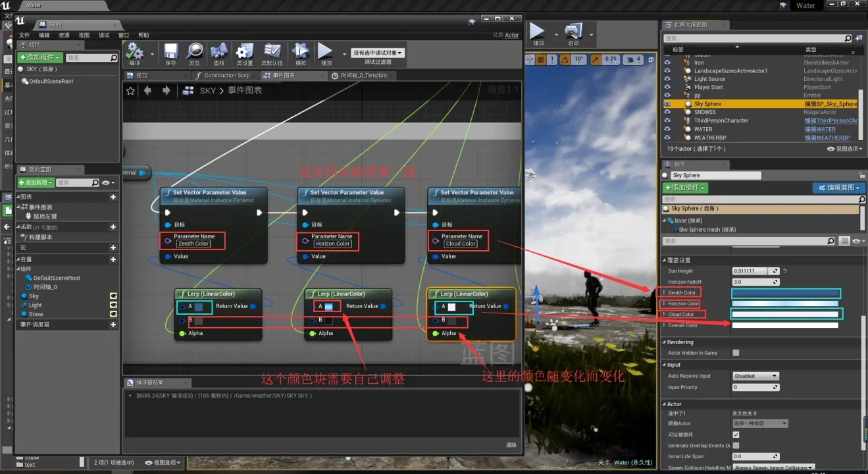
Task: Add a new macro with plus icon
Action: tap(113, 248)
